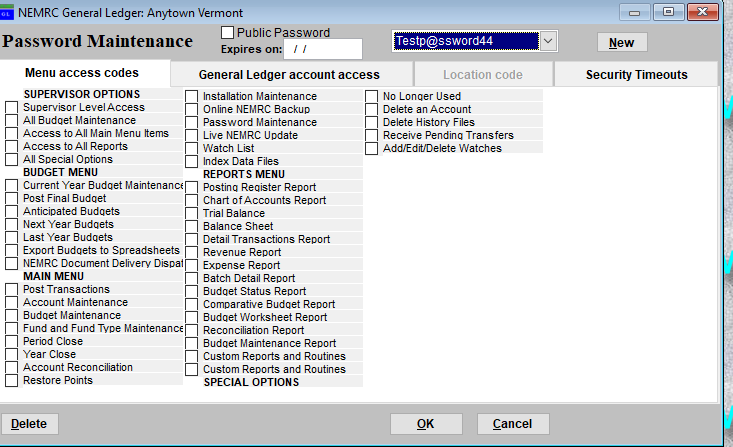
Task: Check Post Final Budget
Action: click(x=12, y=198)
